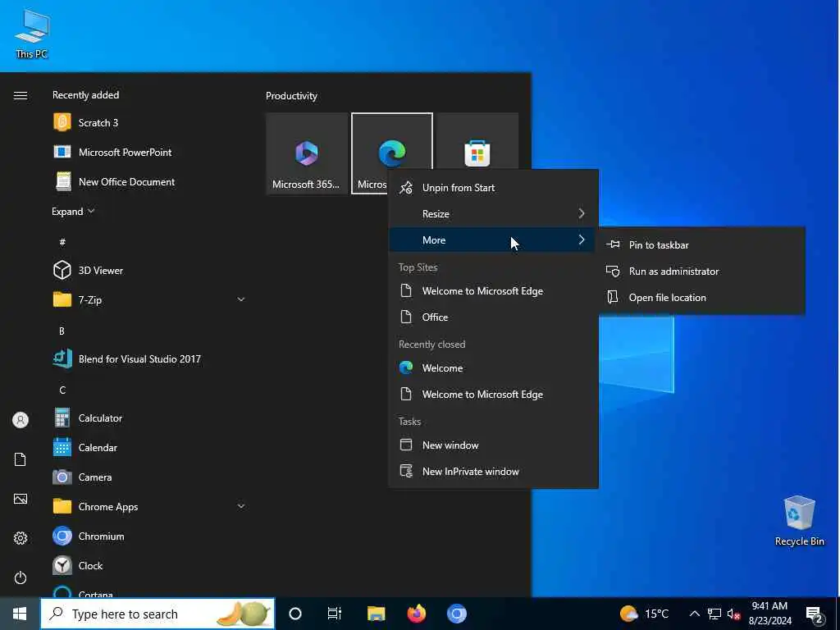Open File Explorer on taskbar
The image size is (840, 630).
click(376, 614)
